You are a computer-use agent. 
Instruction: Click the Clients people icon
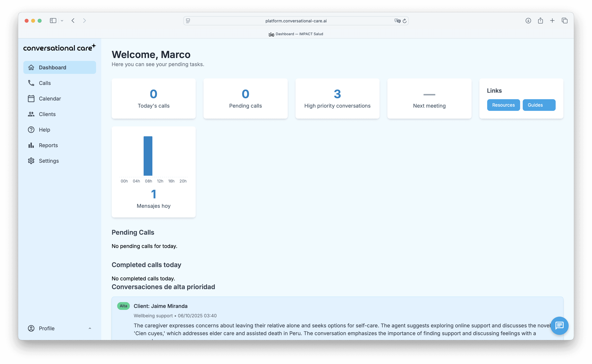pyautogui.click(x=31, y=114)
